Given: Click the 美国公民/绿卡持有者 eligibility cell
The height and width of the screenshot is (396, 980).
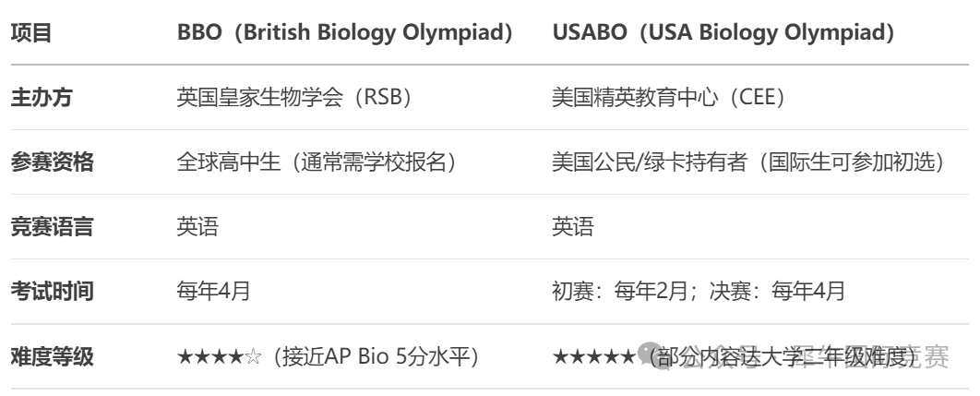Looking at the screenshot, I should point(748,162).
